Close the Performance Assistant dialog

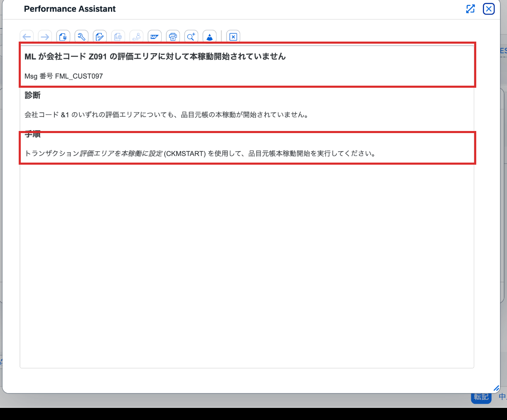(x=489, y=9)
